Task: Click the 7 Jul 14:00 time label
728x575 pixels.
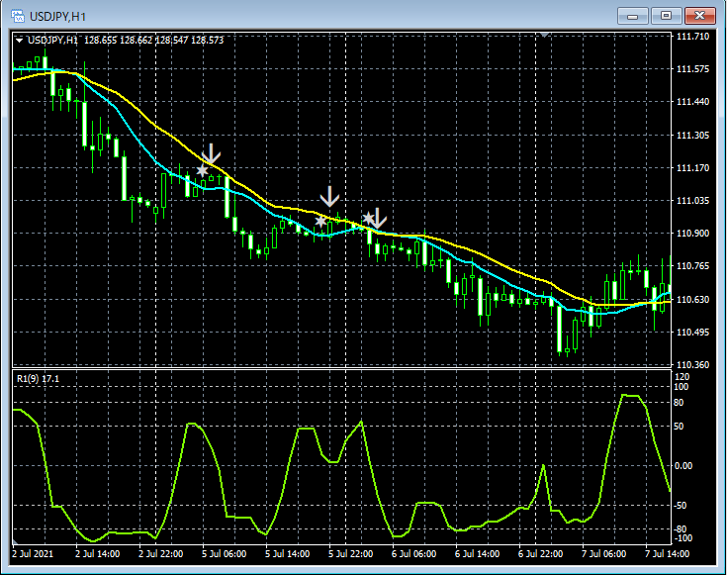Action: (x=668, y=553)
